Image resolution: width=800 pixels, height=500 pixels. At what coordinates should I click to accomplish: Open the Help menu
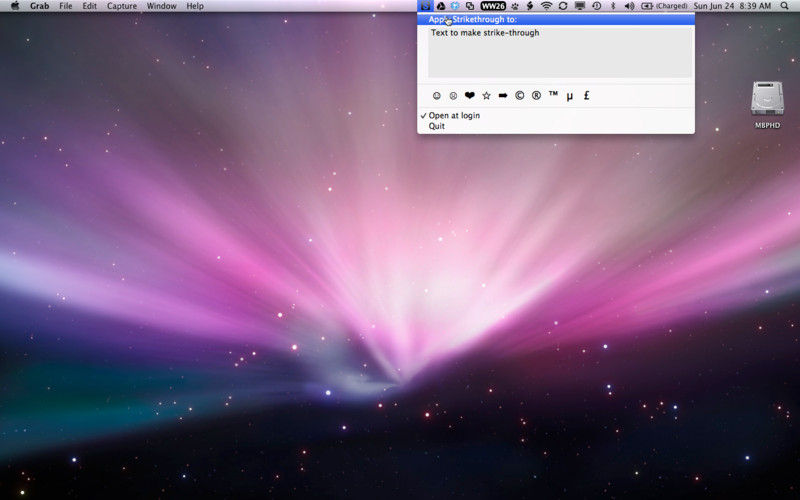195,6
